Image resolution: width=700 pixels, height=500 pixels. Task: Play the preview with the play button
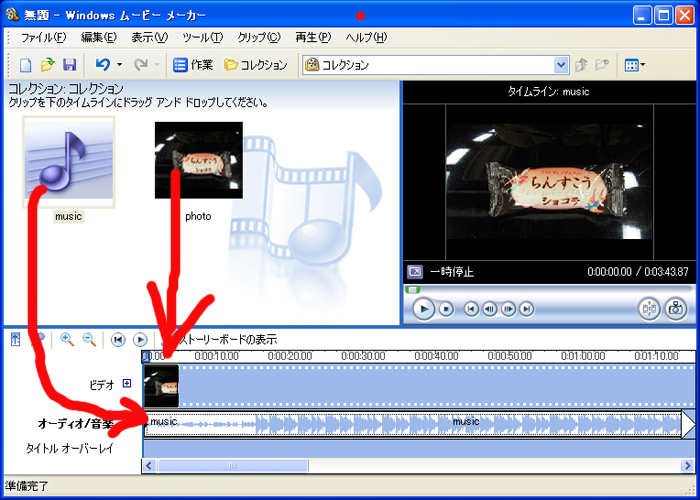(x=423, y=309)
